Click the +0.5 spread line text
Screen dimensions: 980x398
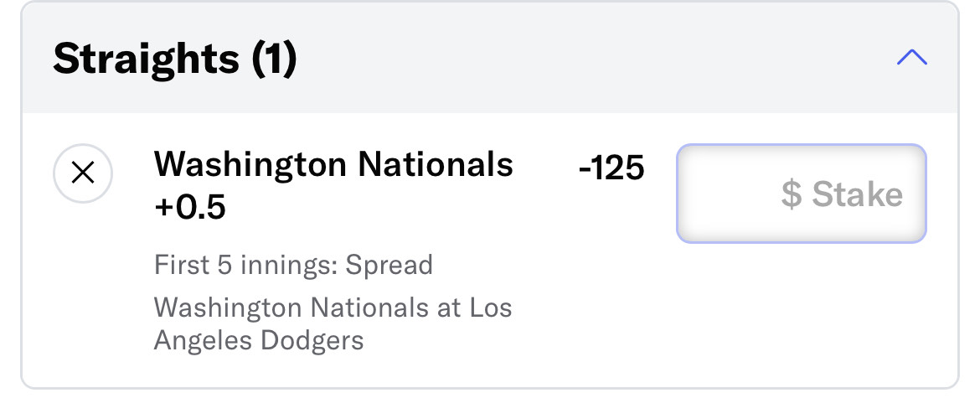click(190, 208)
